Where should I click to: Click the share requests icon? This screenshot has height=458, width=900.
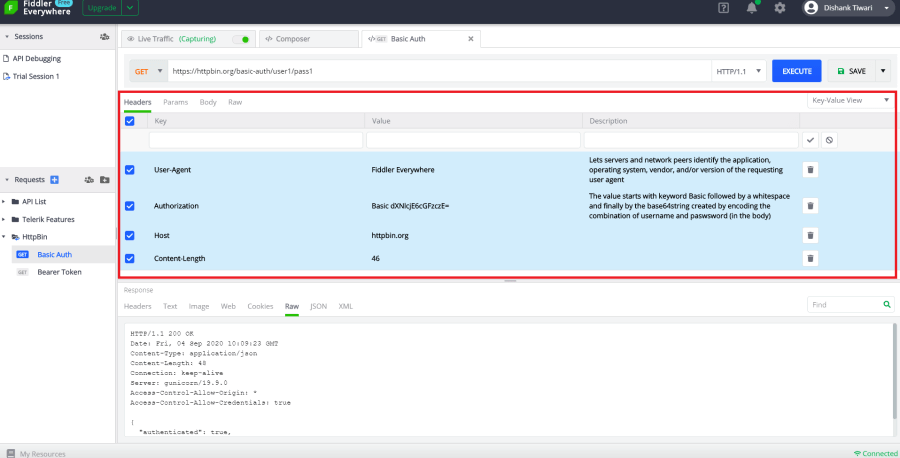pyautogui.click(x=89, y=180)
